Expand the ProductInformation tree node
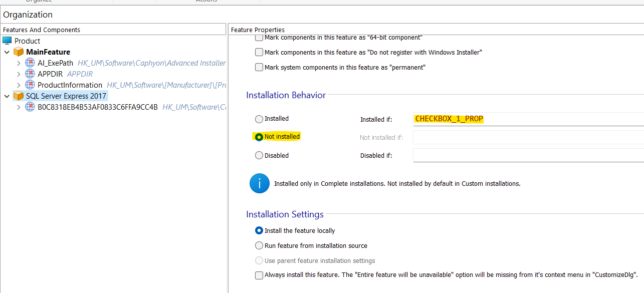 click(x=19, y=85)
